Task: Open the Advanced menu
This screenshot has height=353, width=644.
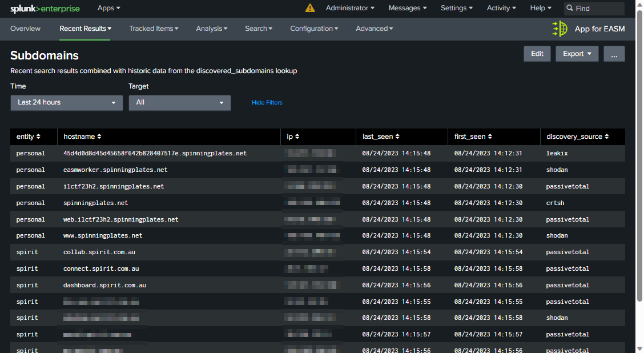Action: coord(374,29)
